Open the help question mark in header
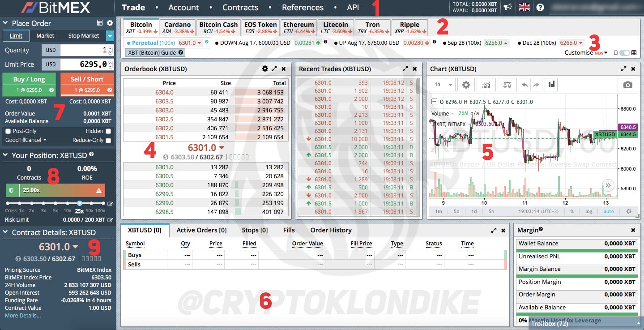Viewport: 644px width, 330px height. (x=540, y=7)
